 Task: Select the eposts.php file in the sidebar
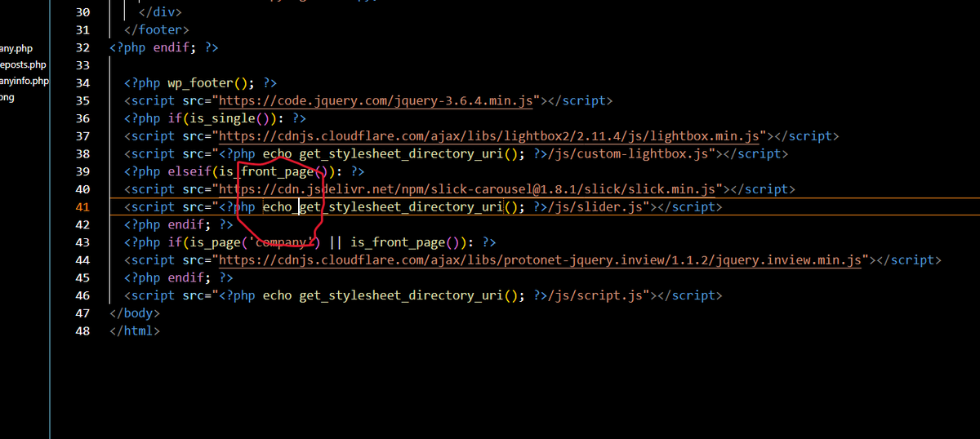tap(24, 65)
